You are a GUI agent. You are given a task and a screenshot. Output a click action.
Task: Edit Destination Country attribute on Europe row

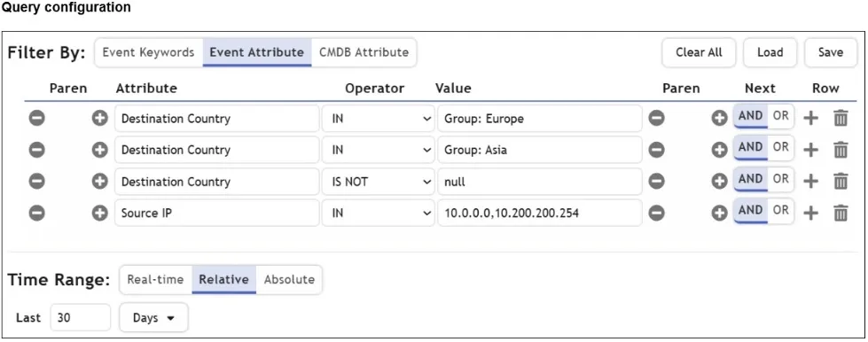[217, 119]
